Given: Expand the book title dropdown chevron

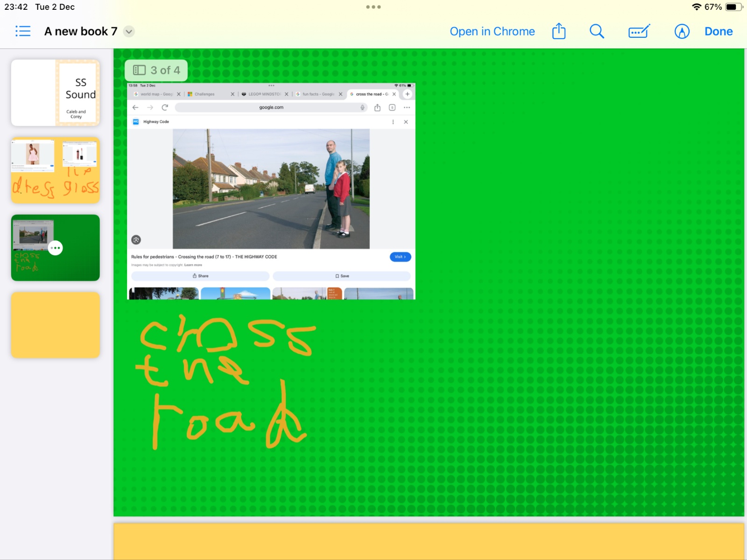Looking at the screenshot, I should (x=129, y=32).
